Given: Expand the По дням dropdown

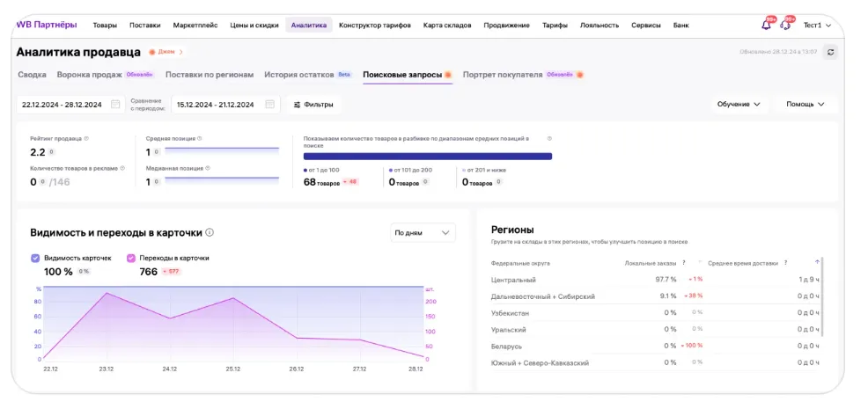Looking at the screenshot, I should (x=423, y=233).
